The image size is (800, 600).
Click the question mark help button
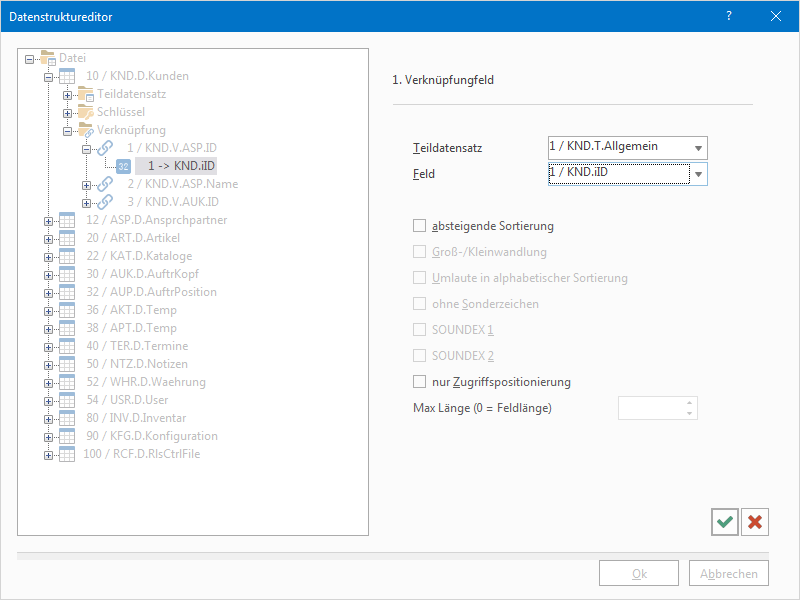point(729,15)
